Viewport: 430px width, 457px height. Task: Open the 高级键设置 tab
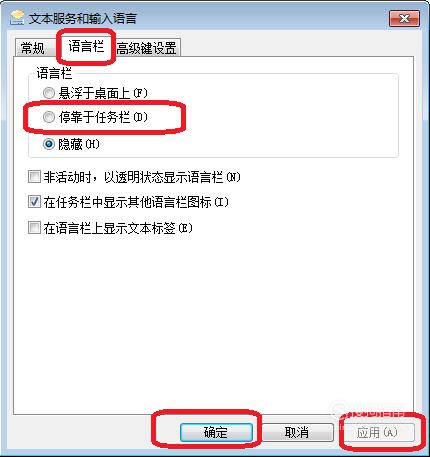(147, 48)
